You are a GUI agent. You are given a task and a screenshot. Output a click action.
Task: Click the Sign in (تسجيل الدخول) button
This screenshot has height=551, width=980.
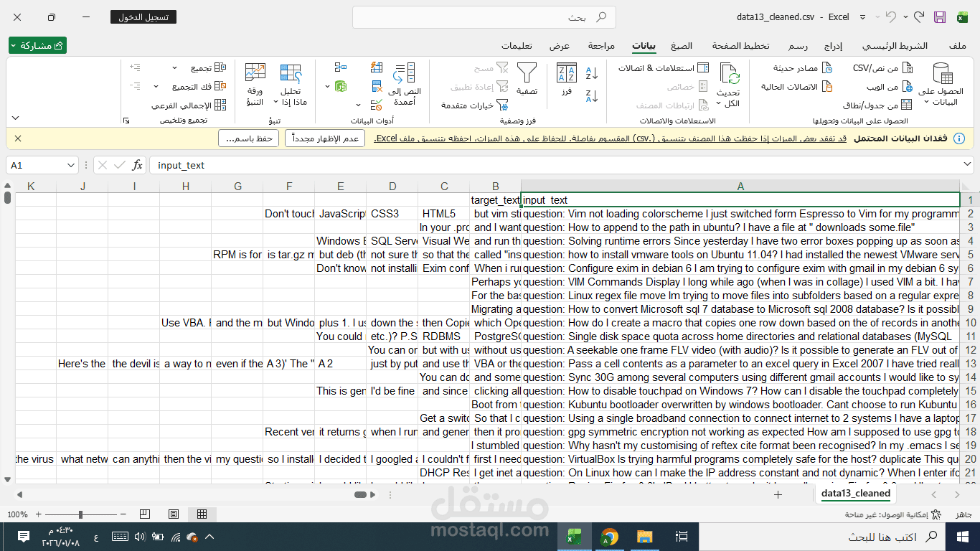click(143, 17)
